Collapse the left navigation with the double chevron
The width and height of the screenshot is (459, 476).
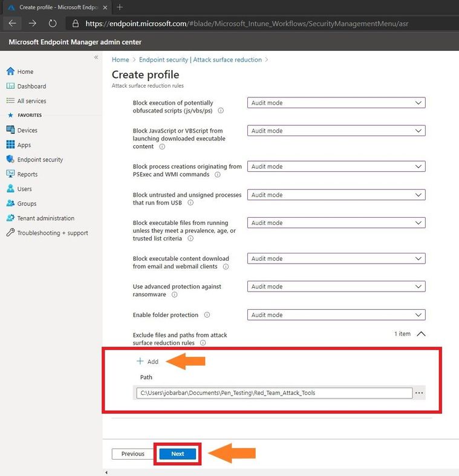(96, 57)
